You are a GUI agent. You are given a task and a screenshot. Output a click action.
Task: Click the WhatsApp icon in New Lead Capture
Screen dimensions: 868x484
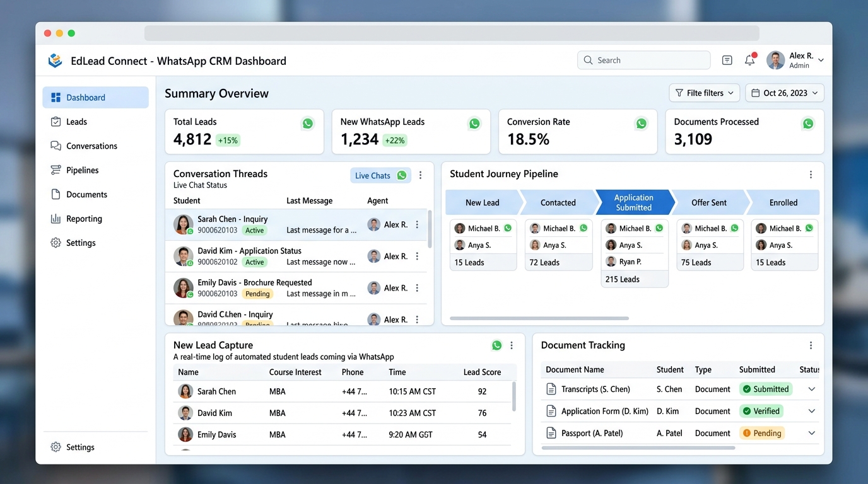click(x=497, y=345)
